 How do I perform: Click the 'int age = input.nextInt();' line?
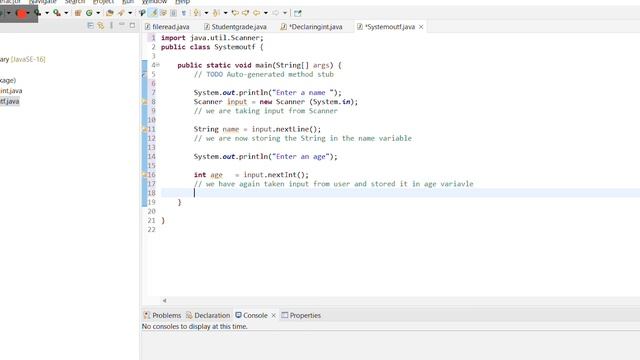click(251, 175)
